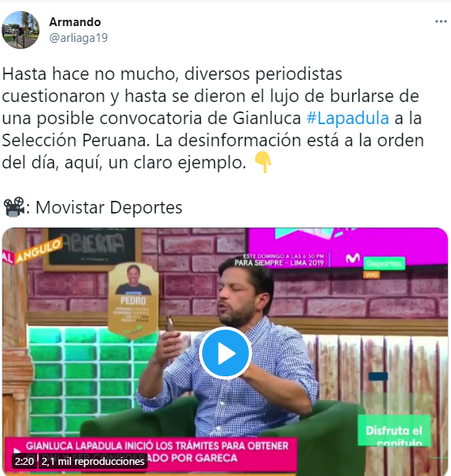Click the AL ANGULO show logo
This screenshot has height=476, width=451.
click(x=32, y=251)
